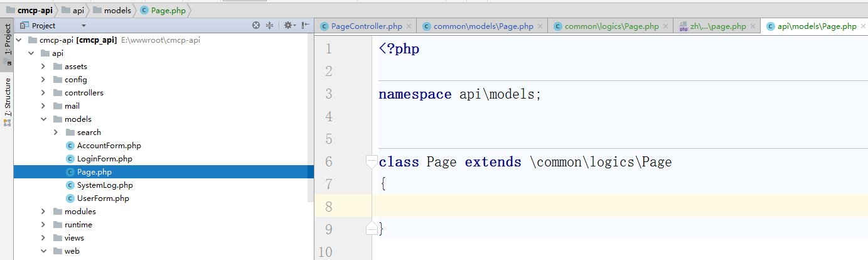The image size is (868, 260).
Task: Expand the views folder
Action: pos(43,238)
